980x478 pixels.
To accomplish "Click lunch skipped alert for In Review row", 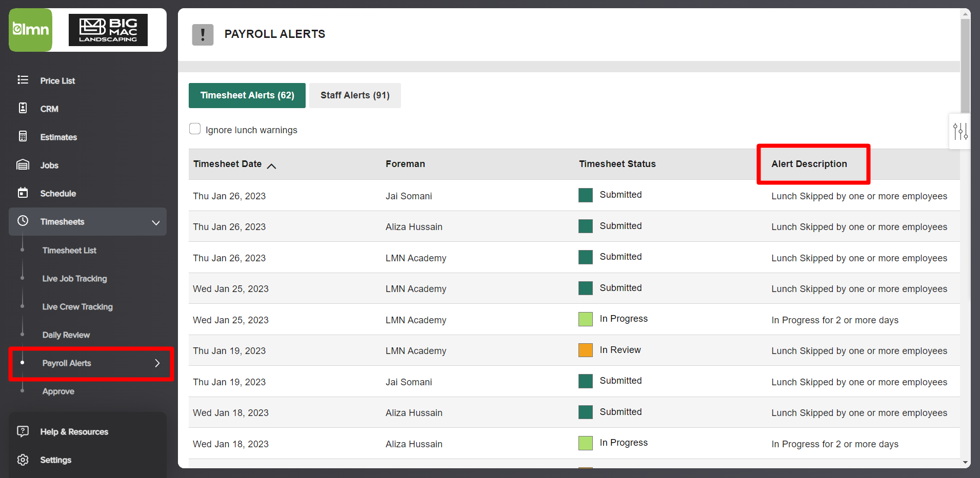I will tap(859, 351).
